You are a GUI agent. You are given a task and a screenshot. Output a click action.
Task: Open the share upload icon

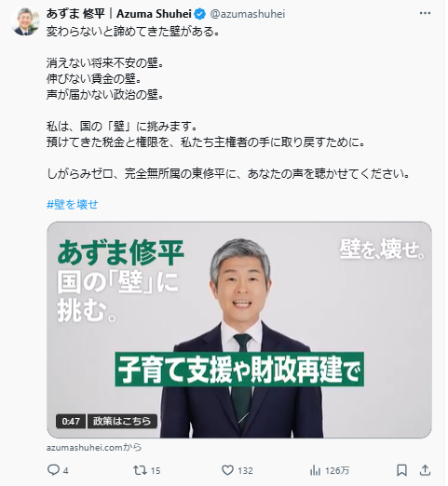[425, 470]
